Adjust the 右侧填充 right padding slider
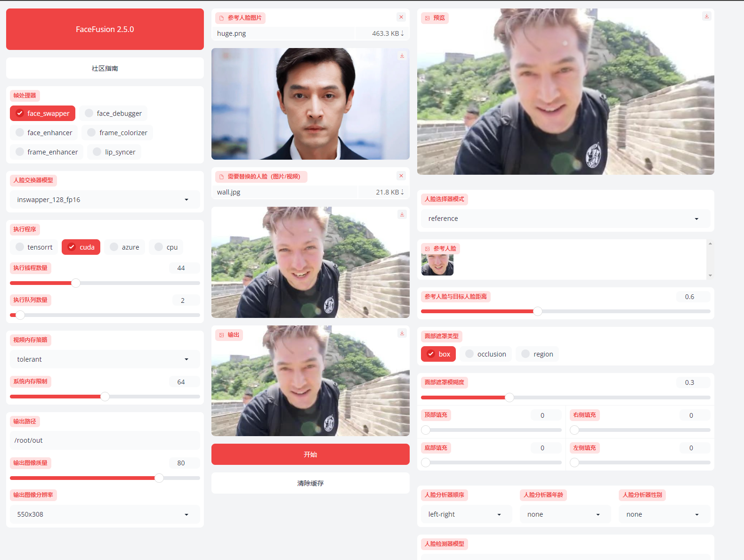 pyautogui.click(x=640, y=430)
